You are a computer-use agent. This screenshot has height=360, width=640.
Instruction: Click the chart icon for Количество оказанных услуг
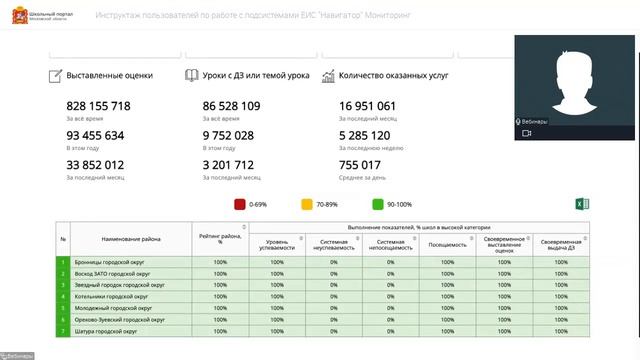coord(328,76)
